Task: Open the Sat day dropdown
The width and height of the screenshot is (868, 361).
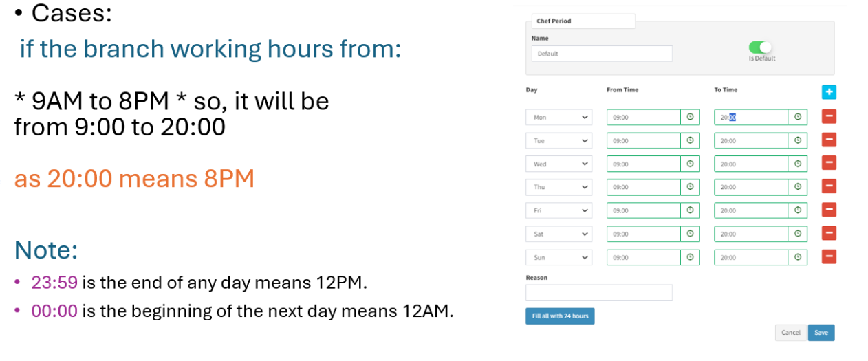Action: coord(558,234)
